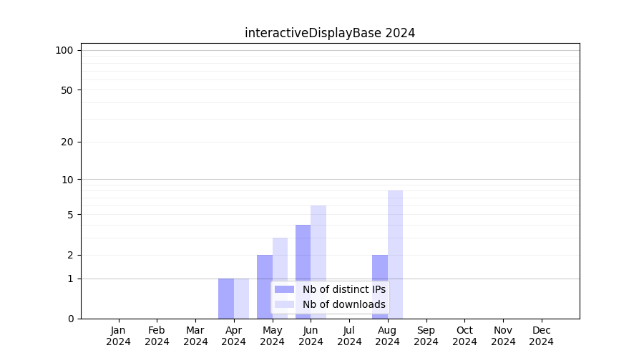Image resolution: width=644 pixels, height=358 pixels.
Task: Select the Dec 2024 x-axis label
Action: (x=541, y=336)
